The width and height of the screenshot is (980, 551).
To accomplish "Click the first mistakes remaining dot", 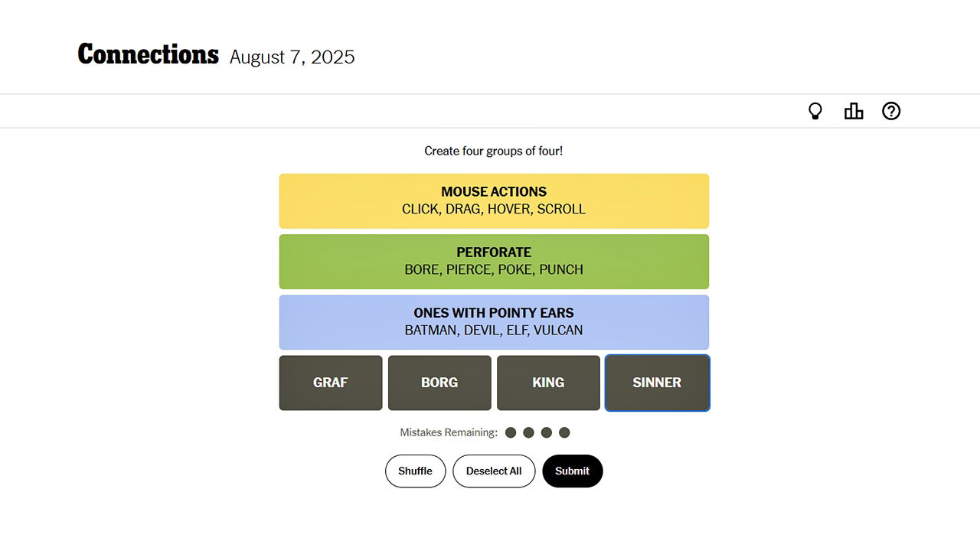I will click(x=511, y=432).
